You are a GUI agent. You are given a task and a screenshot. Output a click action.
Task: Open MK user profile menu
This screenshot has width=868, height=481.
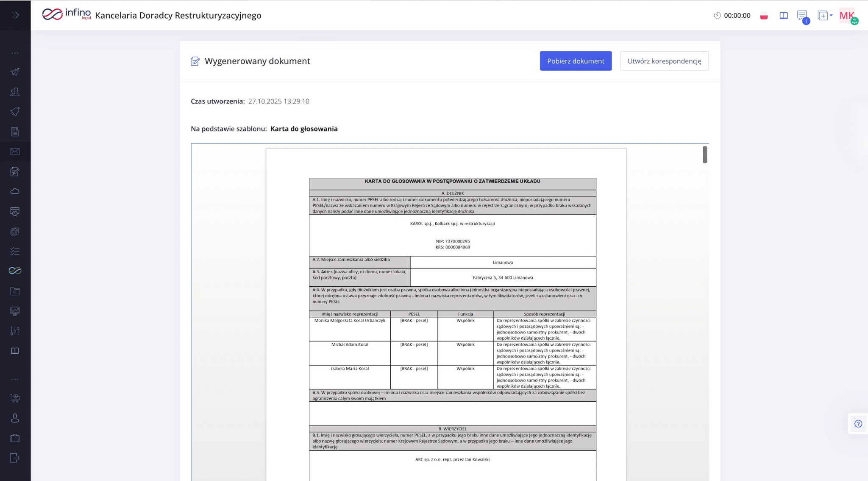click(x=847, y=16)
